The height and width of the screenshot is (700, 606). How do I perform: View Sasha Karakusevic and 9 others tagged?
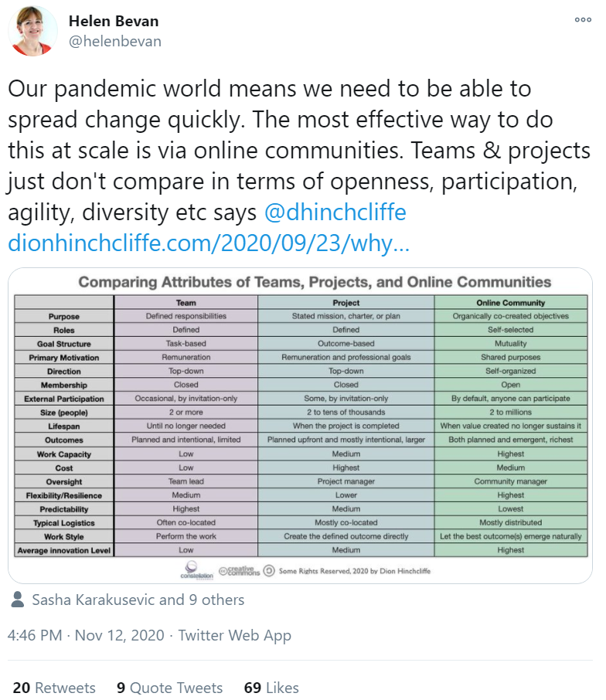[138, 600]
